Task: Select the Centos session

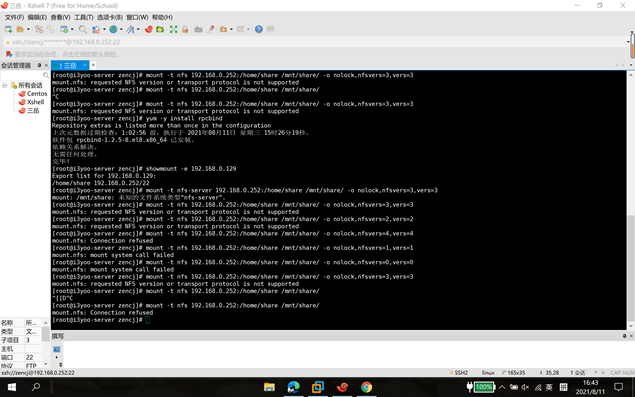Action: tap(33, 94)
